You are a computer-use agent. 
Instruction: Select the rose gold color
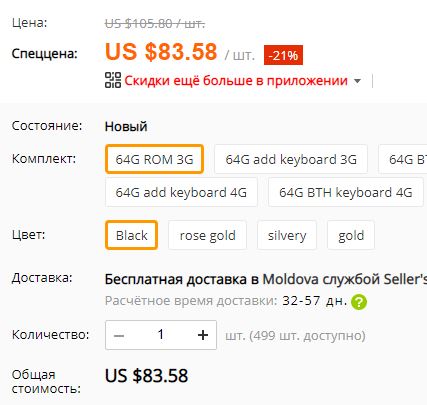(x=207, y=235)
